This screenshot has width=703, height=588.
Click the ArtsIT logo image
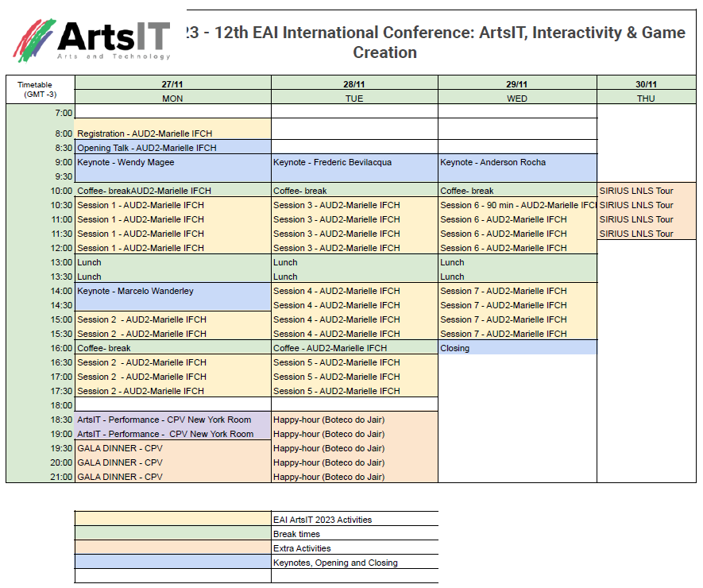tap(91, 40)
